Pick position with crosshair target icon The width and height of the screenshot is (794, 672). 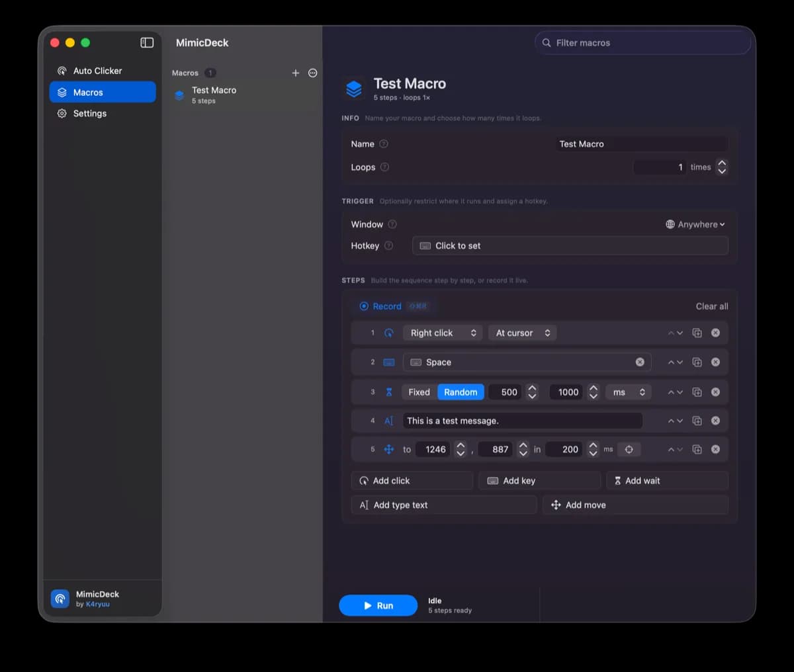point(629,449)
